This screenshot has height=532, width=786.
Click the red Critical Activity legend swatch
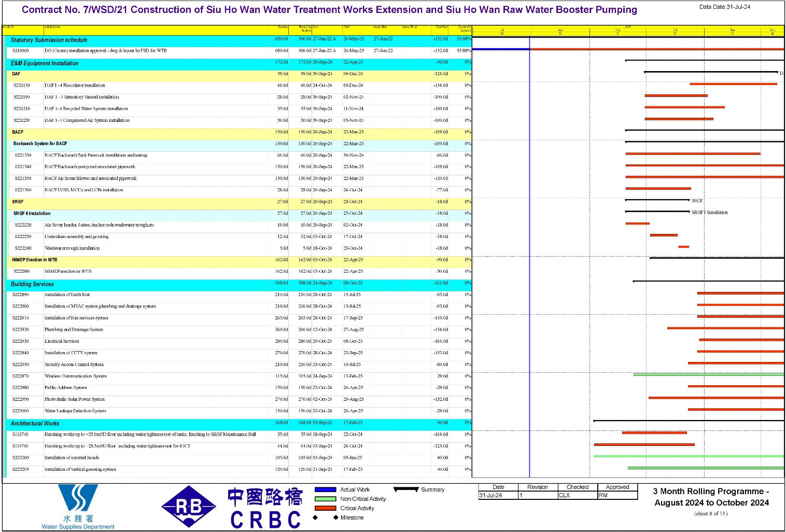[325, 508]
